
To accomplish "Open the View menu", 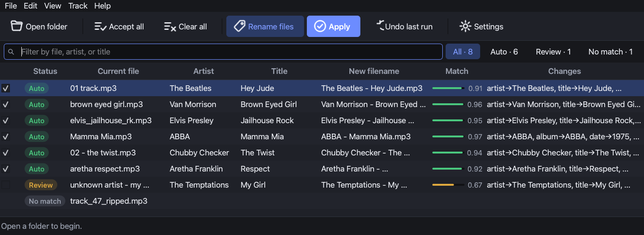I will coord(53,6).
